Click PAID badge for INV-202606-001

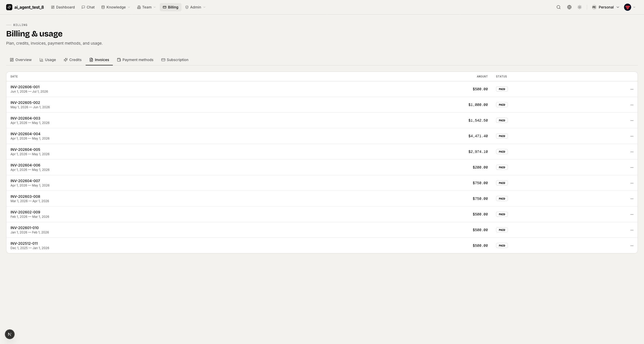coord(502,89)
